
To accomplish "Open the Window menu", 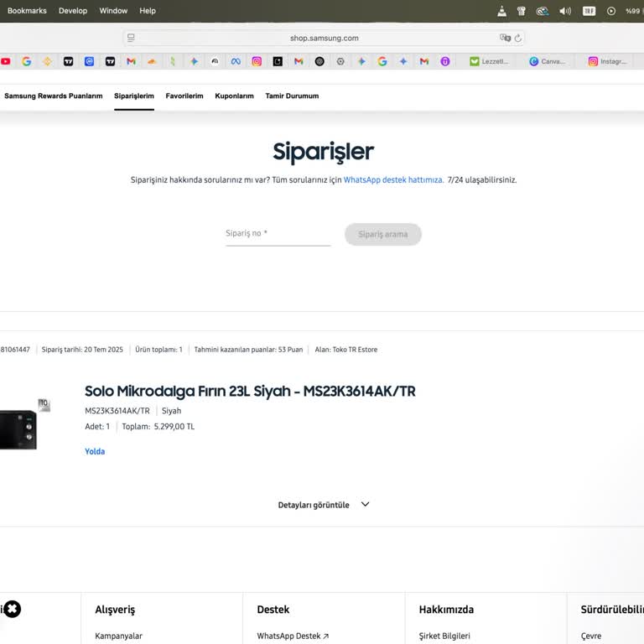I will [113, 11].
